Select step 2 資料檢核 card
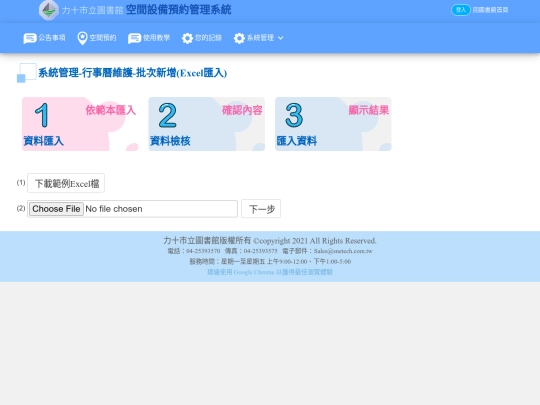Screen dimensions: 540x405 [x=207, y=124]
